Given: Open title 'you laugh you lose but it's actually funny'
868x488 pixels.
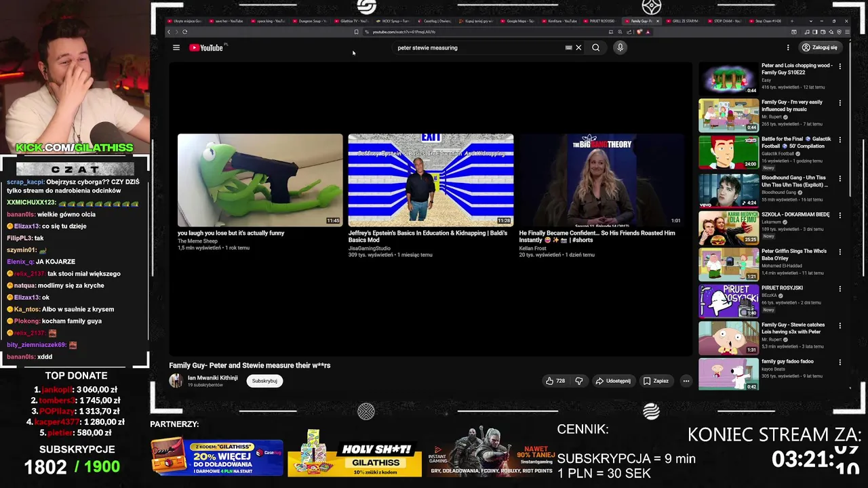Looking at the screenshot, I should pyautogui.click(x=231, y=233).
